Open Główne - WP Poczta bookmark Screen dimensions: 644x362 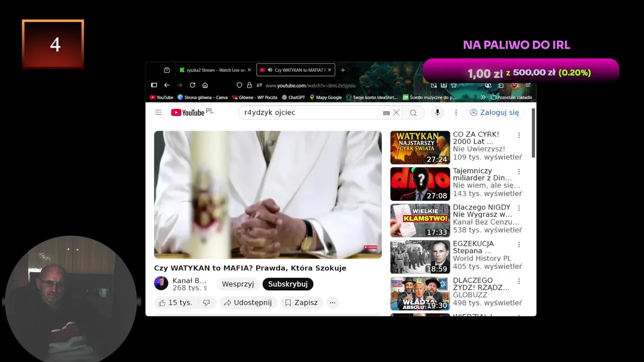point(254,97)
